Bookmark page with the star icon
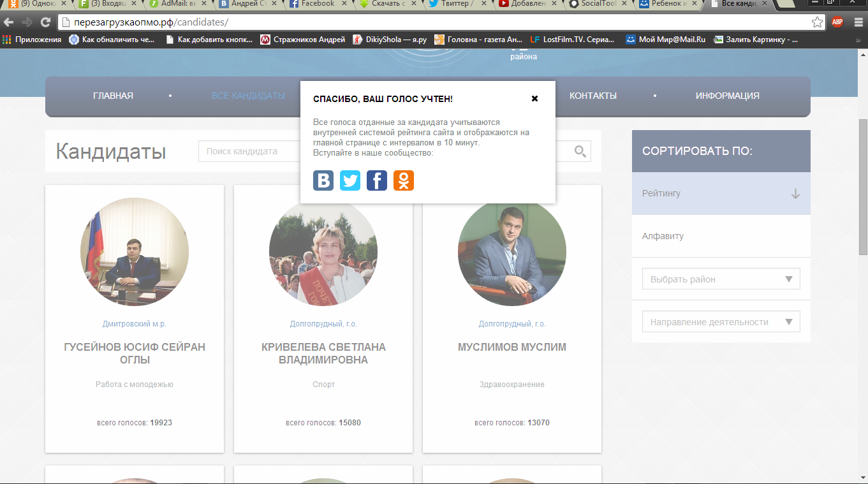The image size is (868, 484). point(817,22)
